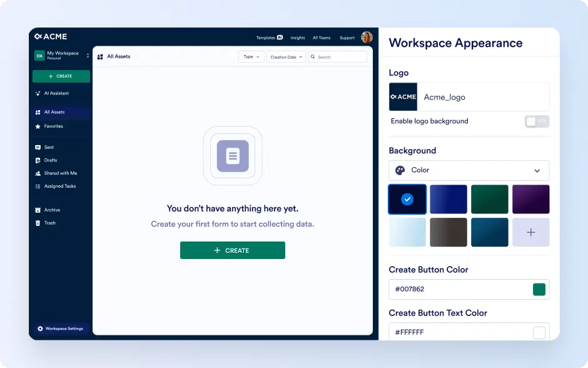Viewport: 588px width, 368px height.
Task: Click the large center CREATE button
Action: pyautogui.click(x=233, y=250)
